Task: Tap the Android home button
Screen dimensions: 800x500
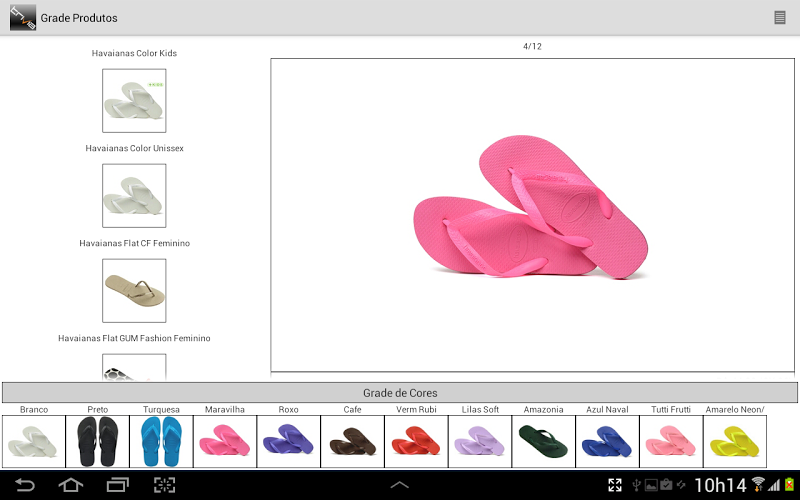Action: coord(71,485)
